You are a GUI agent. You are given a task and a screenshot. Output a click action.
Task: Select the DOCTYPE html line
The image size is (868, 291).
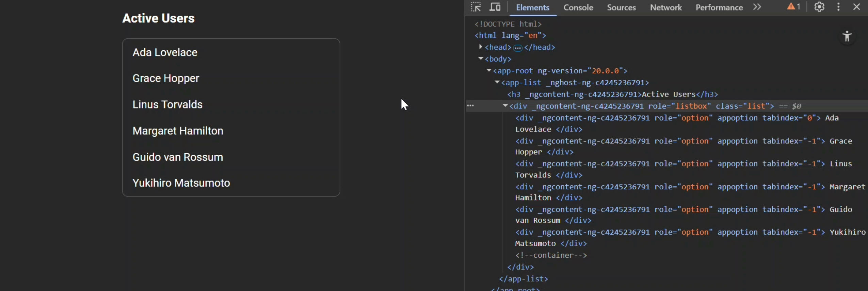pos(508,24)
